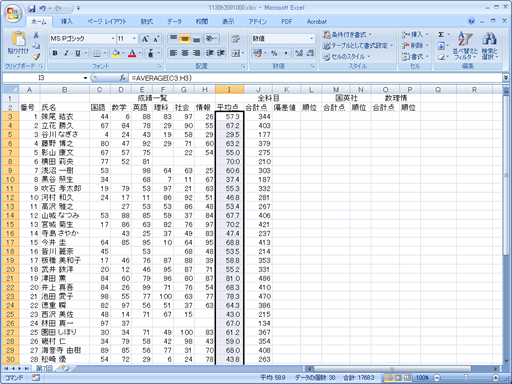Apply percent style to cells
Screen dimensions: 512x384
[x=274, y=53]
